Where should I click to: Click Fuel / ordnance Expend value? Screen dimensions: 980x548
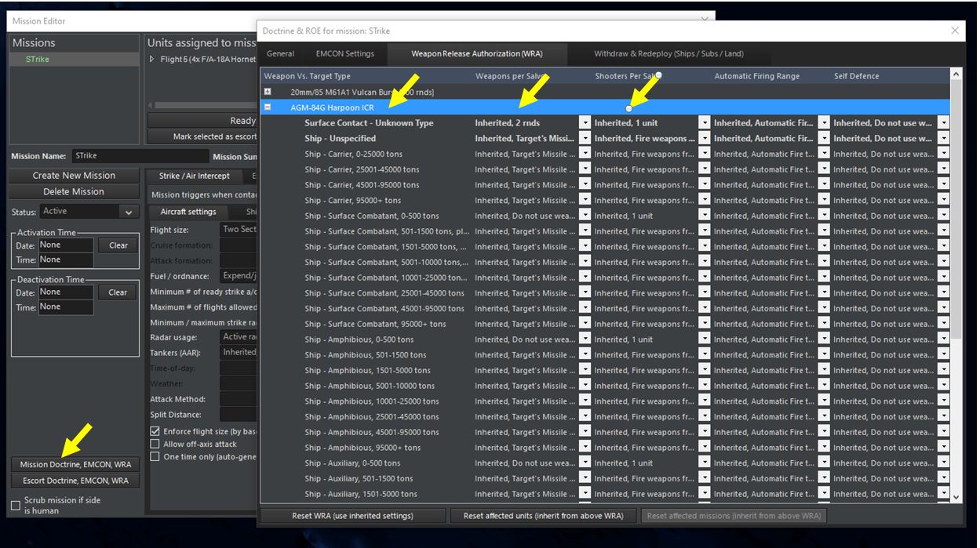coord(239,276)
